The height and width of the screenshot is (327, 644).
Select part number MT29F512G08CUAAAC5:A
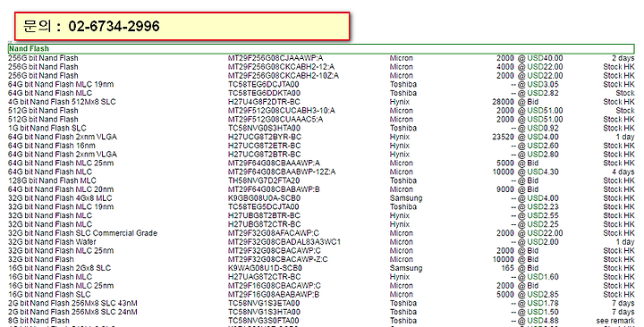(275, 120)
